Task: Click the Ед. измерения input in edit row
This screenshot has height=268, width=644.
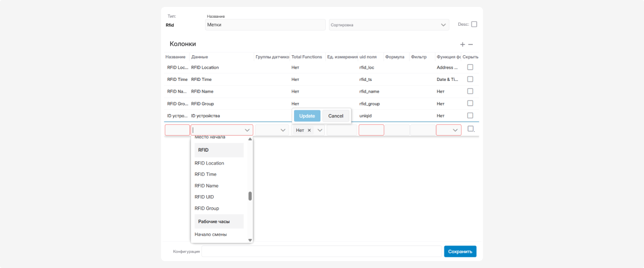Action: [x=342, y=130]
